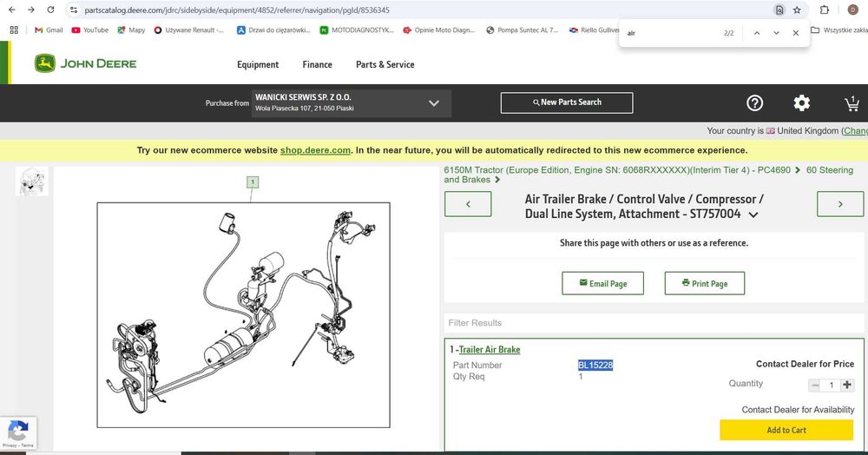Viewport: 868px width, 455px height.
Task: Jump to next find-in-page match
Action: pyautogui.click(x=776, y=33)
